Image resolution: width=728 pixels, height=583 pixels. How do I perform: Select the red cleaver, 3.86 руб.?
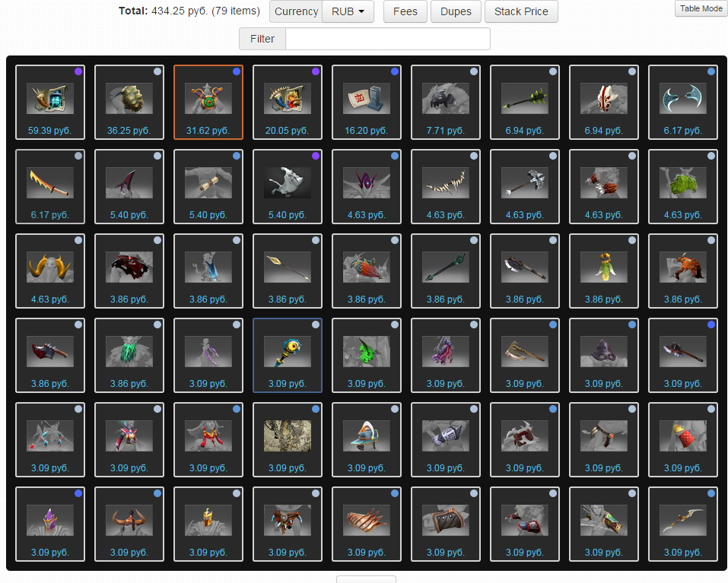click(x=50, y=355)
